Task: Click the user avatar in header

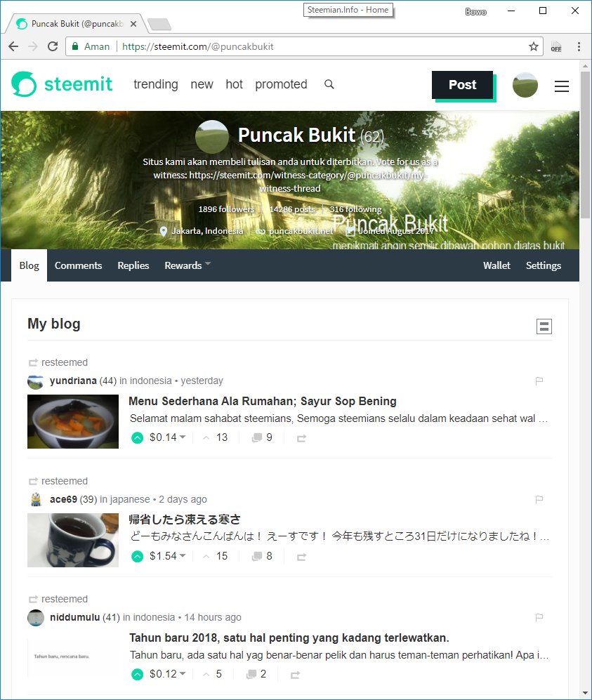Action: pos(525,85)
